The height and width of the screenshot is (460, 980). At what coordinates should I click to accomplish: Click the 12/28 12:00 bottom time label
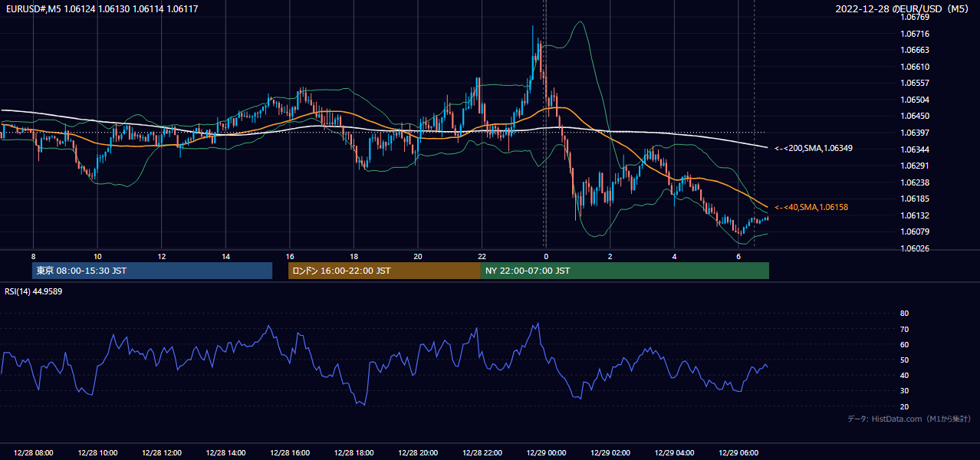[x=162, y=453]
